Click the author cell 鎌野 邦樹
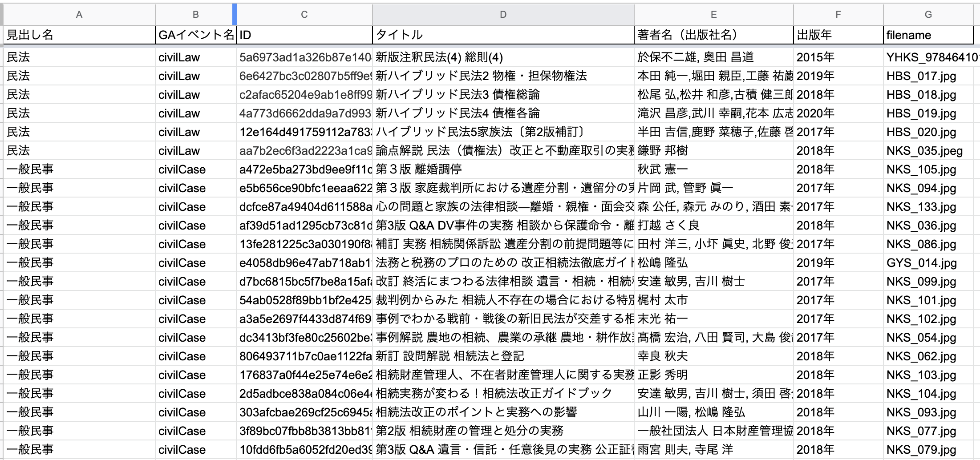The image size is (980, 460). pyautogui.click(x=713, y=151)
